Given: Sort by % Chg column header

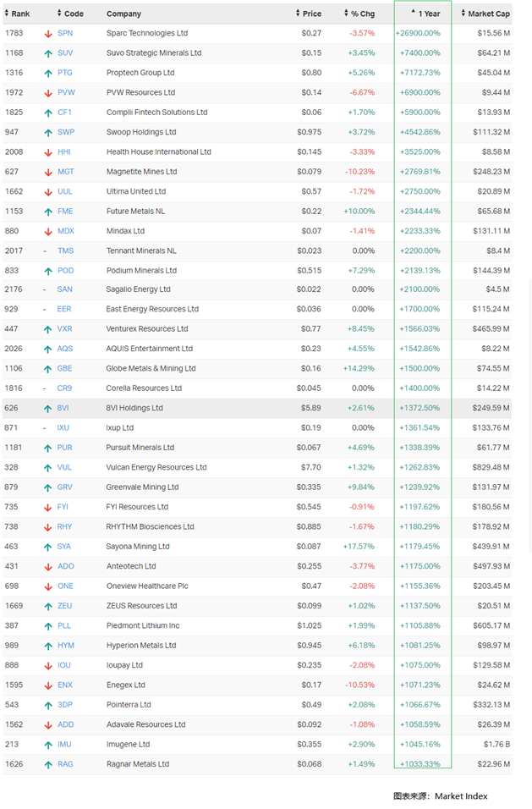Looking at the screenshot, I should (359, 14).
